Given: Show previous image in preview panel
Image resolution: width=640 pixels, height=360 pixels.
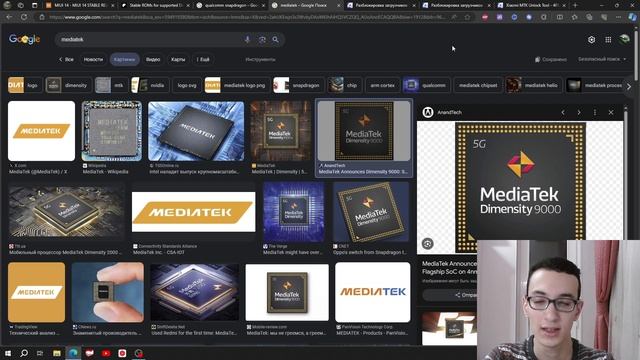Looking at the screenshot, I should tap(563, 112).
